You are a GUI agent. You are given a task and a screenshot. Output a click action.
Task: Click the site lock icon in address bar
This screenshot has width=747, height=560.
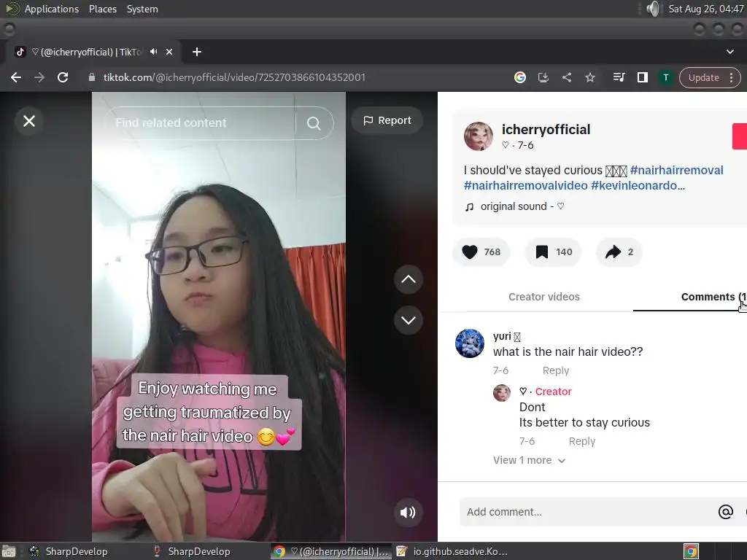tap(92, 77)
